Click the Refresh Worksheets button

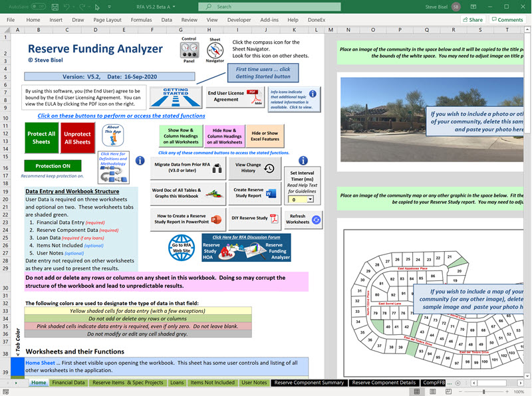pos(303,219)
